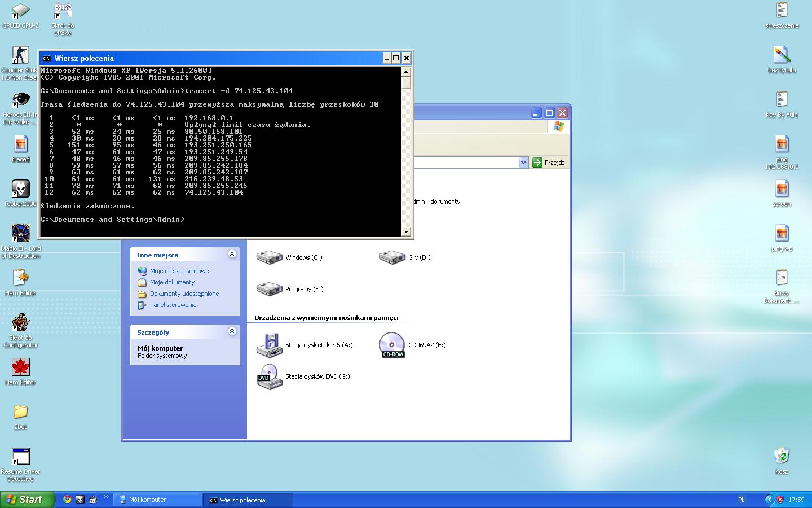The width and height of the screenshot is (812, 508).
Task: Select the Gry (D:) drive
Action: point(405,257)
